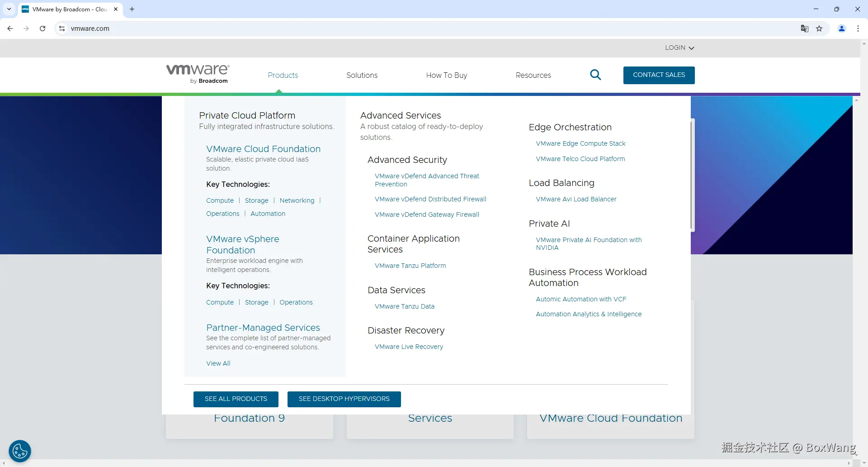Click the Container Application Services heading
The height and width of the screenshot is (467, 868).
coord(414,244)
